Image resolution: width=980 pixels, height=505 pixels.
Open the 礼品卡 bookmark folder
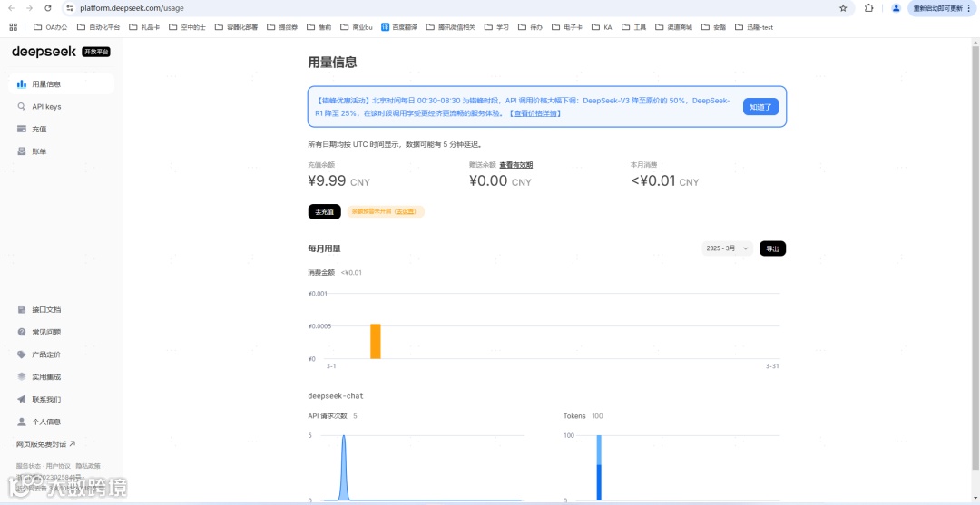click(145, 27)
